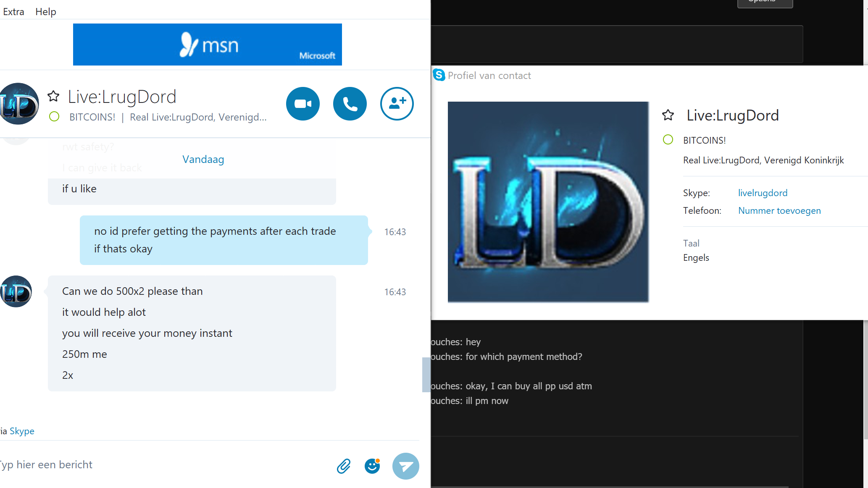Click Nummer toevoegen link
This screenshot has height=488, width=868.
coord(779,210)
